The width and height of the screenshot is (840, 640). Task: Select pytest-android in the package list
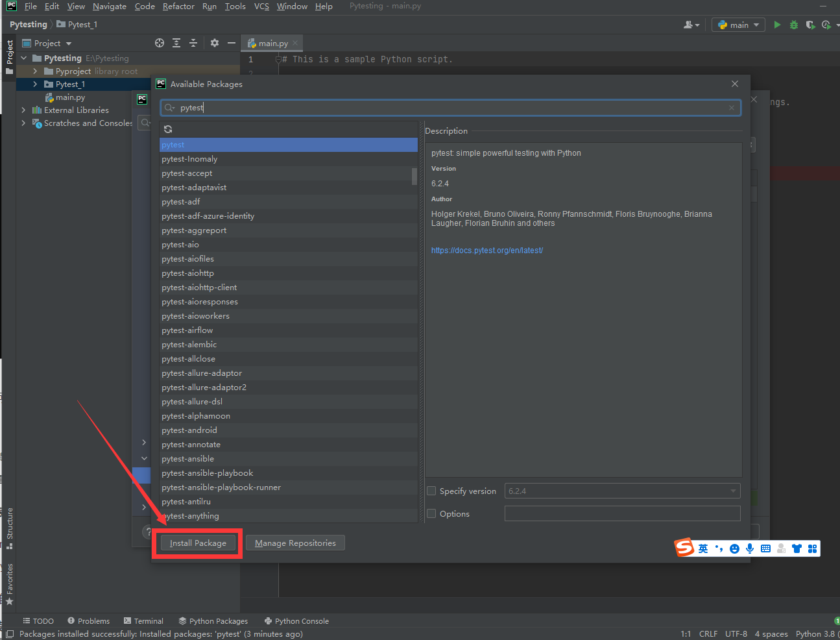click(x=289, y=430)
